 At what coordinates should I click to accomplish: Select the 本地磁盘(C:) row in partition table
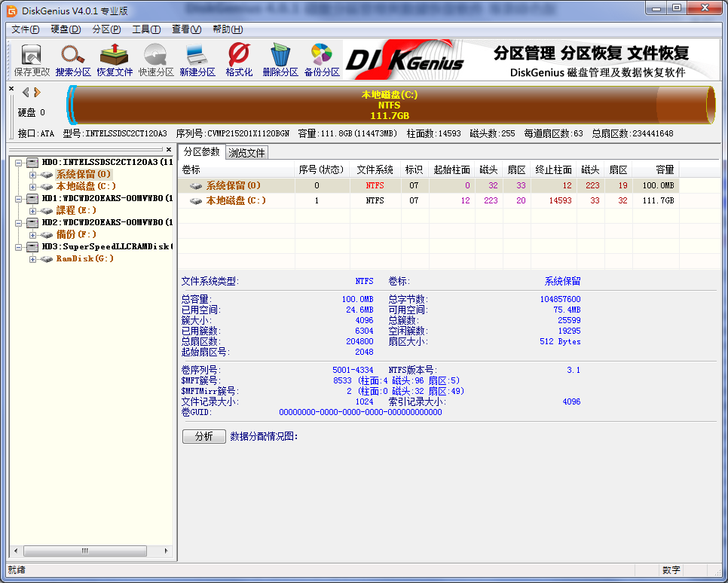236,201
